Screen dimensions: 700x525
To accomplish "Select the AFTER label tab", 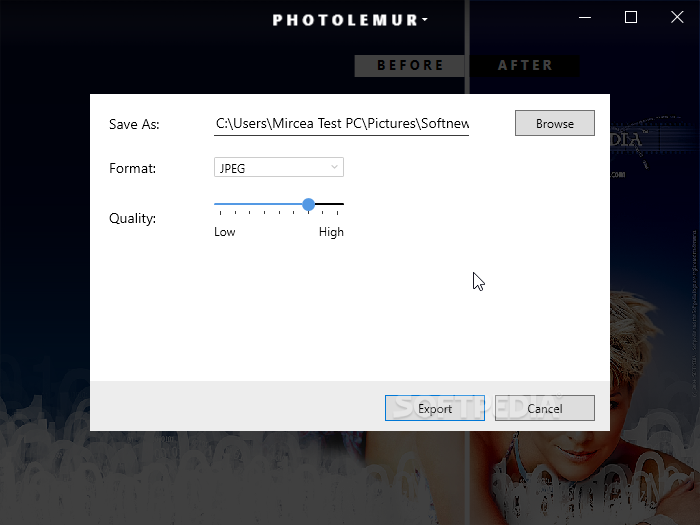I will tap(525, 66).
